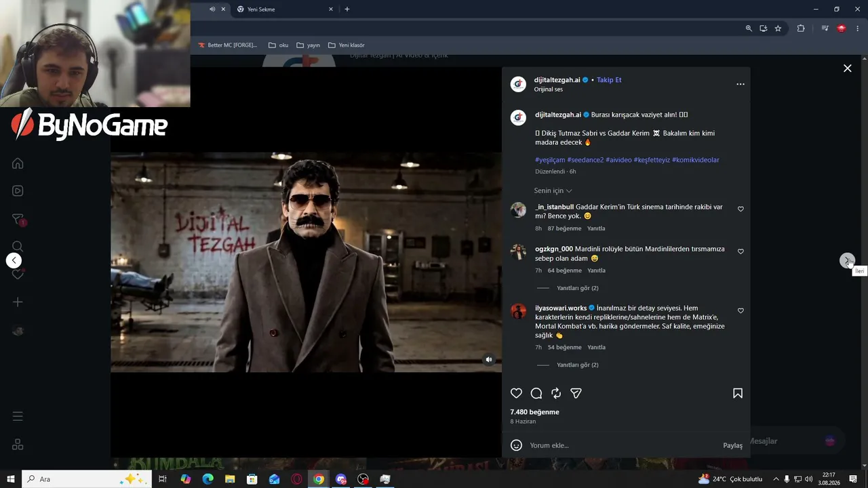Save the post with bookmark icon
868x488 pixels.
pos(738,393)
